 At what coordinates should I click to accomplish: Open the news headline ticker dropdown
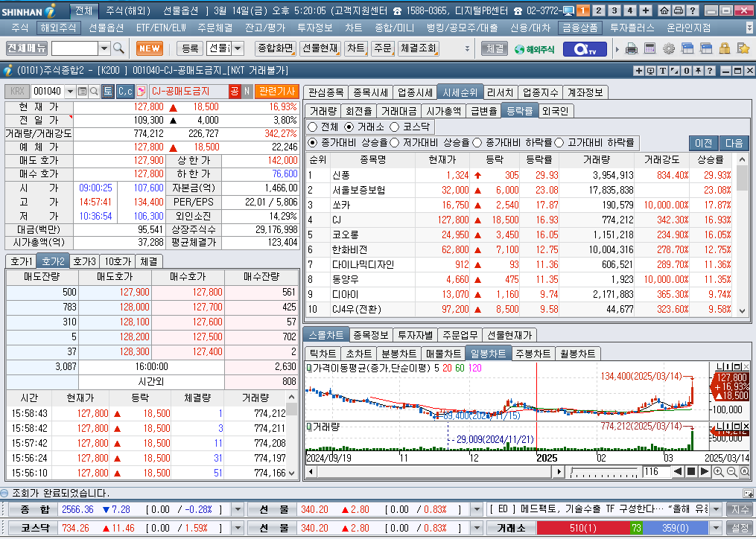click(x=716, y=509)
